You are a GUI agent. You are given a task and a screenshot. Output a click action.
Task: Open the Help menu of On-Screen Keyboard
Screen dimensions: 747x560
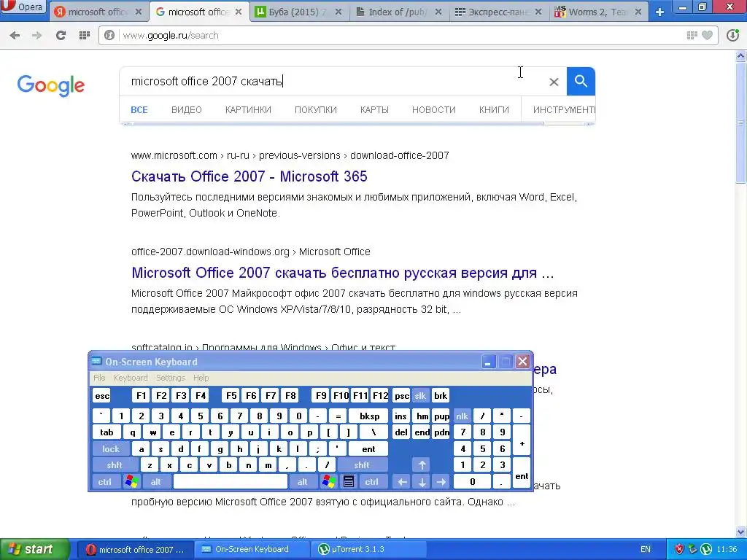click(x=201, y=378)
